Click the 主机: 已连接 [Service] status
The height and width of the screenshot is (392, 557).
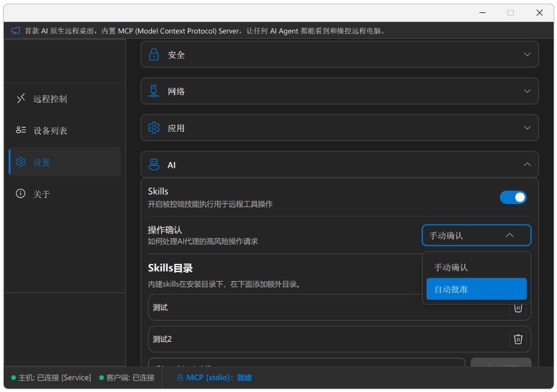(x=51, y=377)
